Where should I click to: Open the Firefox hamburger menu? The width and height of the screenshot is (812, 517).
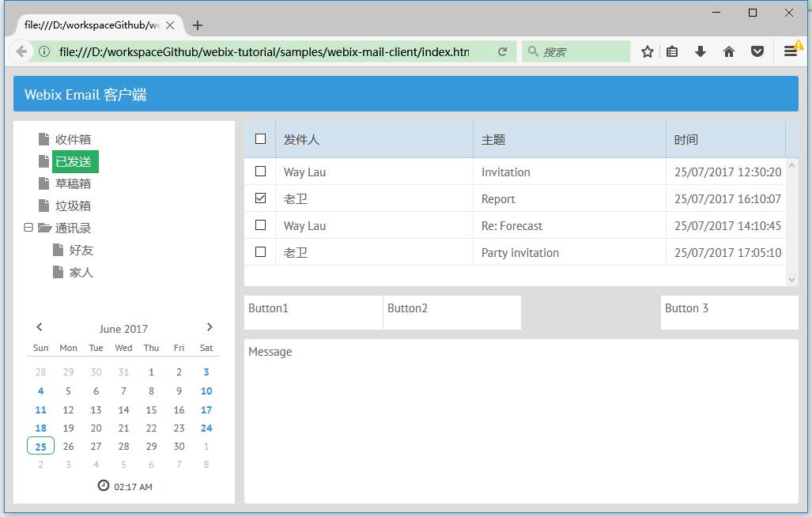(x=790, y=51)
